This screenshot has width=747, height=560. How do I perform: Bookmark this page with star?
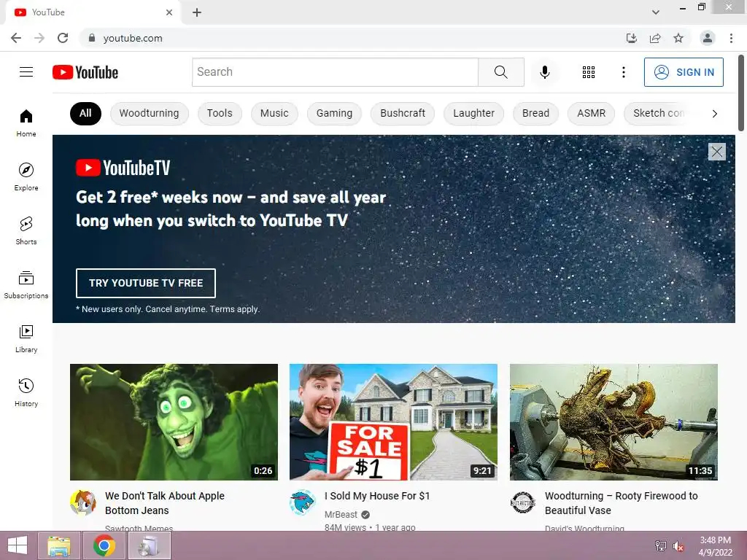[678, 38]
